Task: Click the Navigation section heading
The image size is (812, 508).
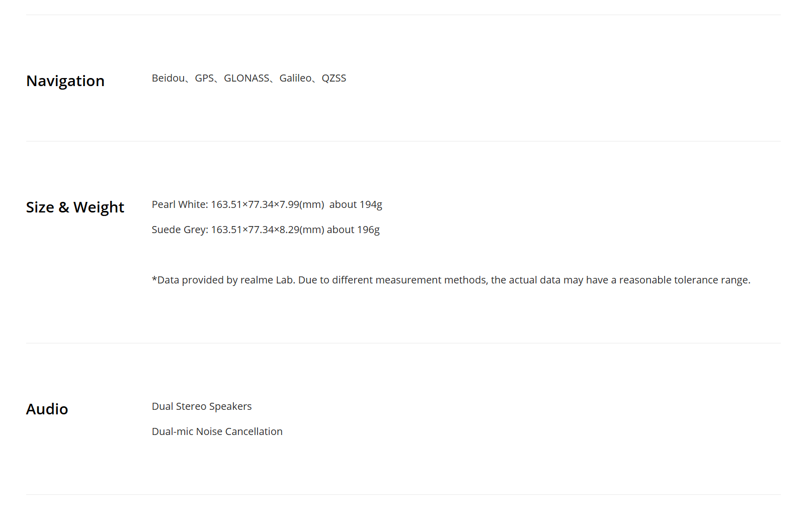Action: (x=65, y=81)
